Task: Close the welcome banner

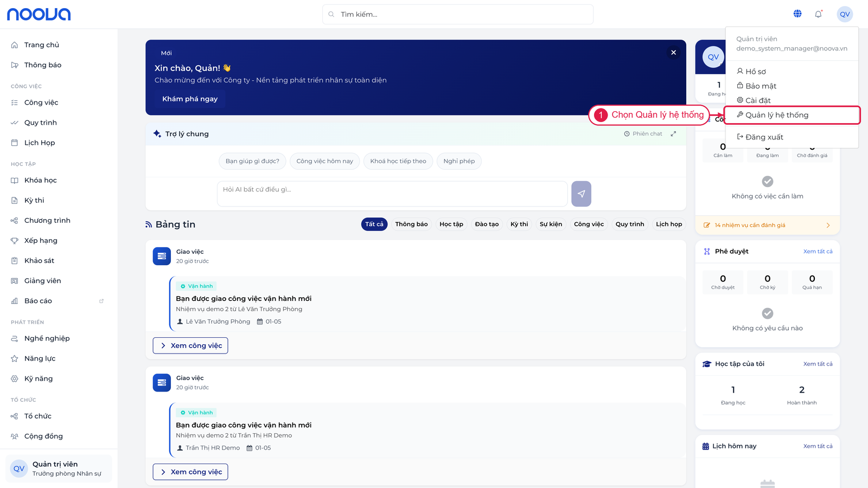Action: coord(673,53)
